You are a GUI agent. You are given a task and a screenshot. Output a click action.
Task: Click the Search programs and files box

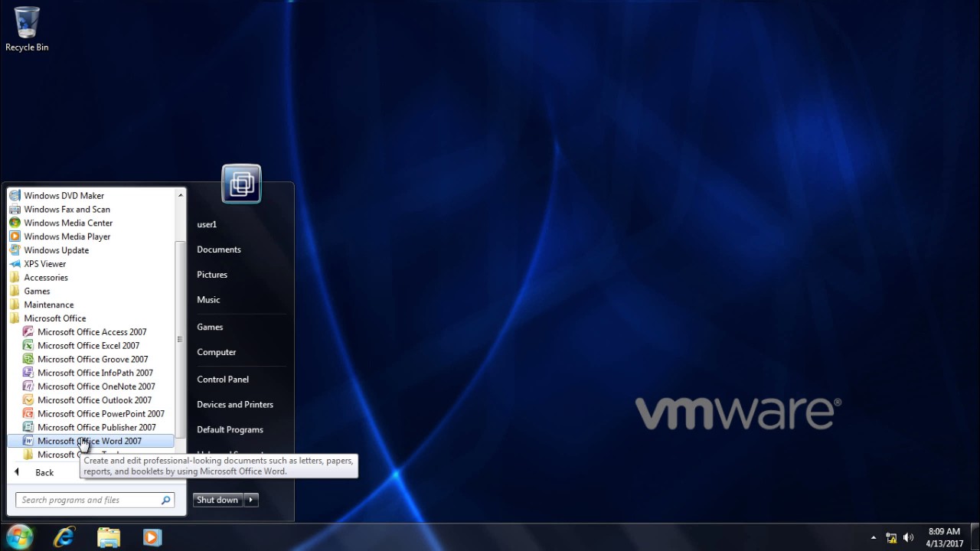95,500
